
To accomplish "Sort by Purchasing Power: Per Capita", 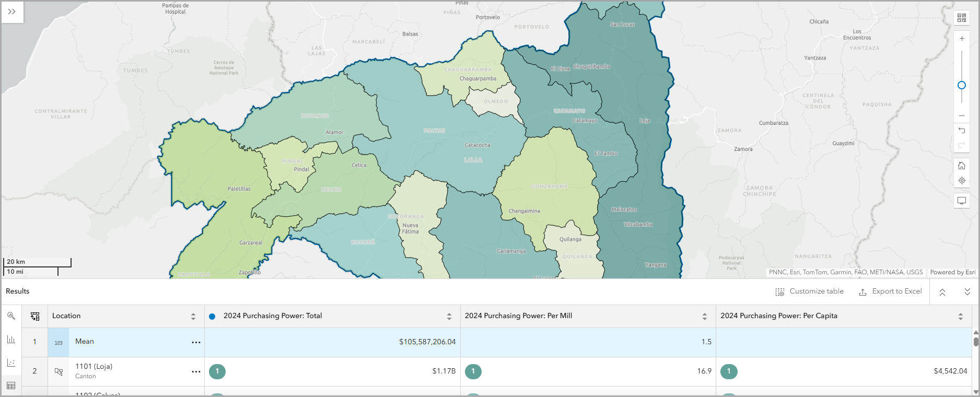I will point(961,317).
